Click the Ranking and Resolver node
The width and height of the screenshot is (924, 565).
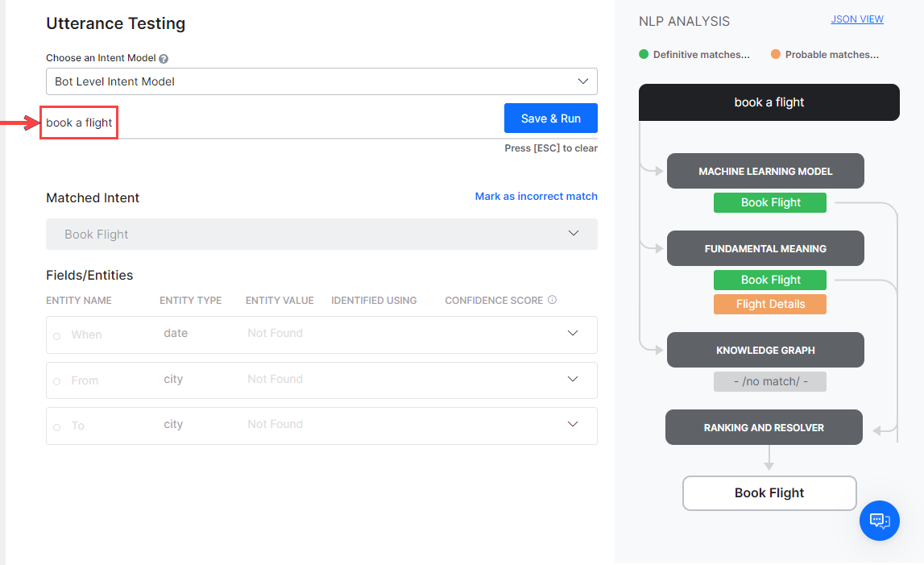point(764,427)
